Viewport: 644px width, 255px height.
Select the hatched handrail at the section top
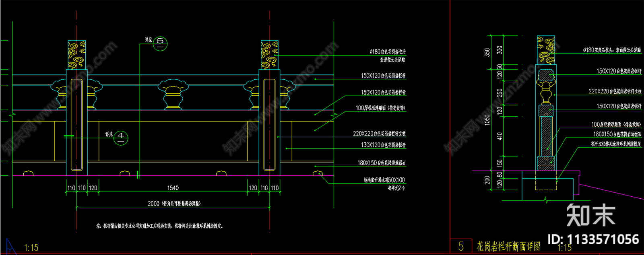[x=546, y=75]
